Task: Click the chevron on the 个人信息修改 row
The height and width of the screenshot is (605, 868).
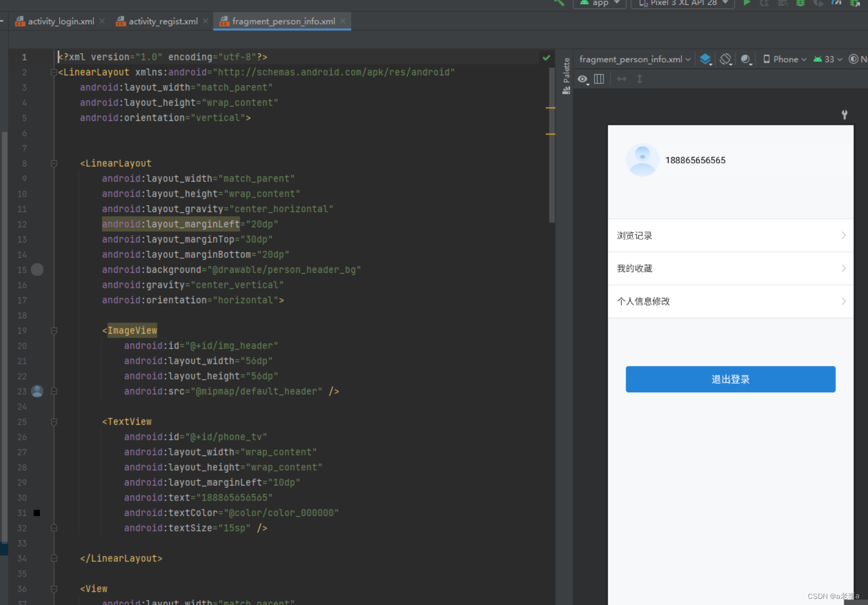Action: 844,301
